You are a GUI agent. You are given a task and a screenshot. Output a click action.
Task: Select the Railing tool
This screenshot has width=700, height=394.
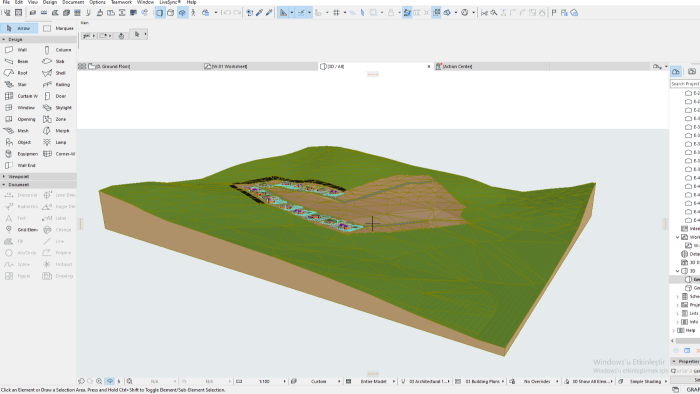tap(58, 84)
